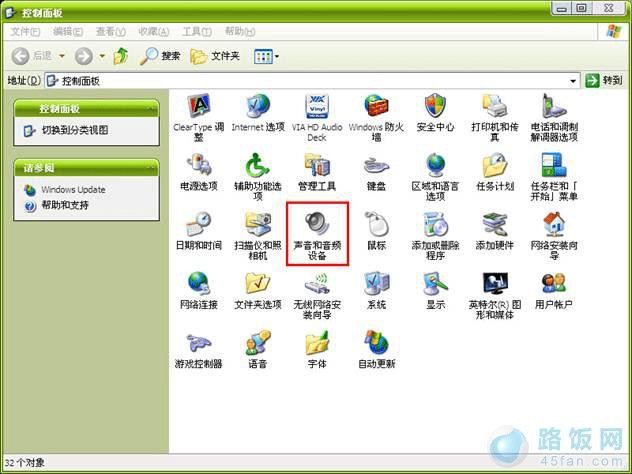Click the 后退 back button
The image size is (632, 474).
pyautogui.click(x=32, y=56)
